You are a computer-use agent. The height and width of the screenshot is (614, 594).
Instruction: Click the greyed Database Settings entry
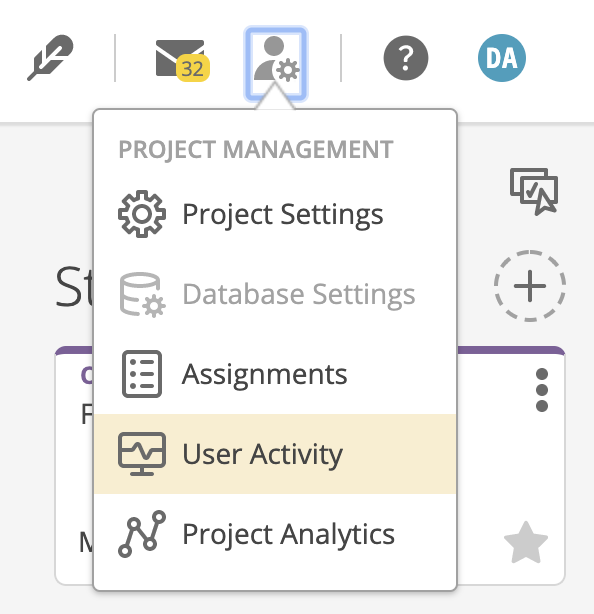click(x=275, y=294)
